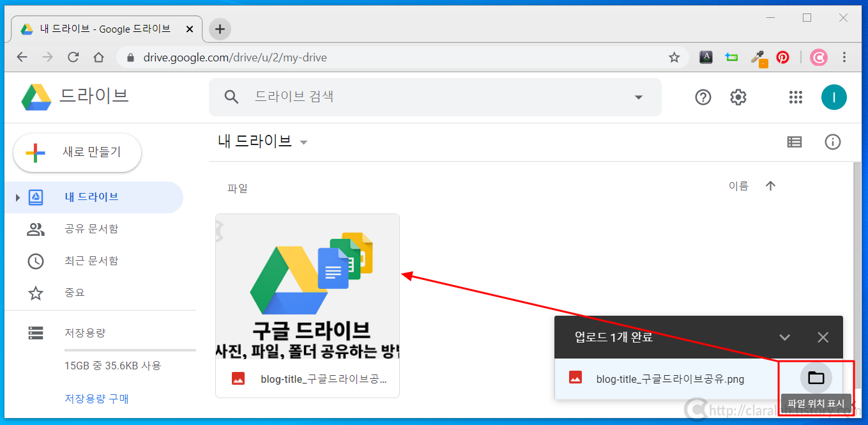Image resolution: width=868 pixels, height=425 pixels.
Task: Click show file location folder icon
Action: tap(816, 378)
